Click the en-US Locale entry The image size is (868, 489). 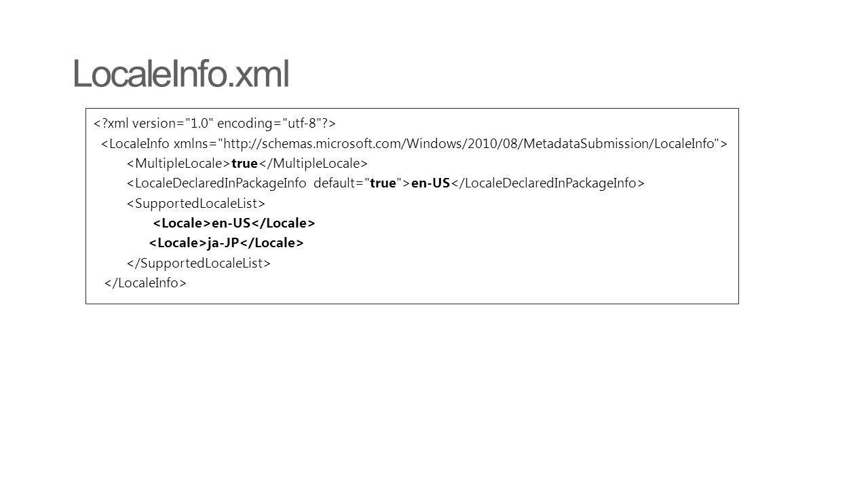pyautogui.click(x=233, y=223)
